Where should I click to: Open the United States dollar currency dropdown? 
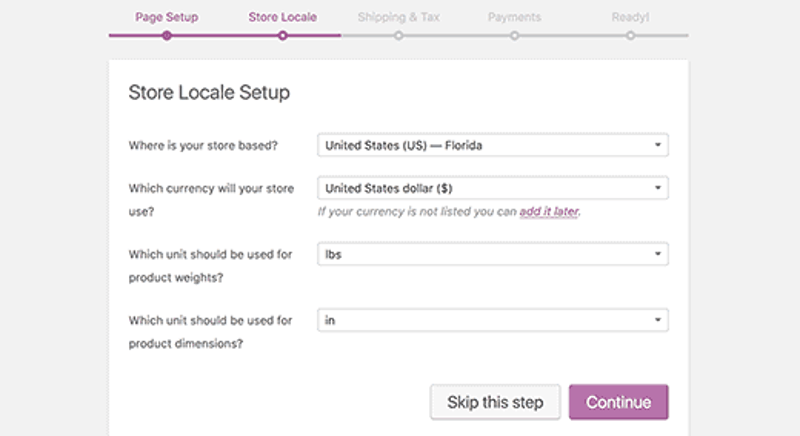click(493, 188)
